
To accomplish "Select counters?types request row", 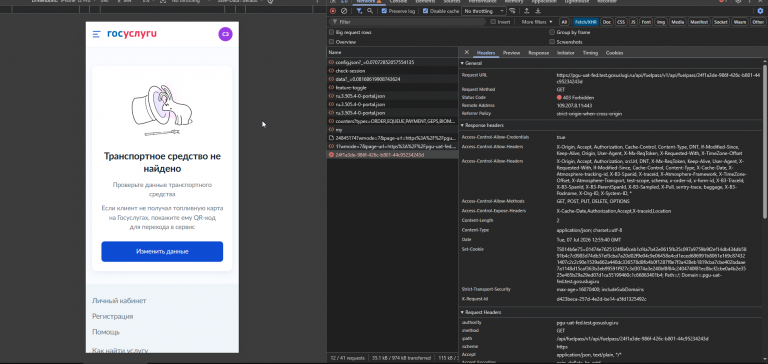I will coord(392,121).
